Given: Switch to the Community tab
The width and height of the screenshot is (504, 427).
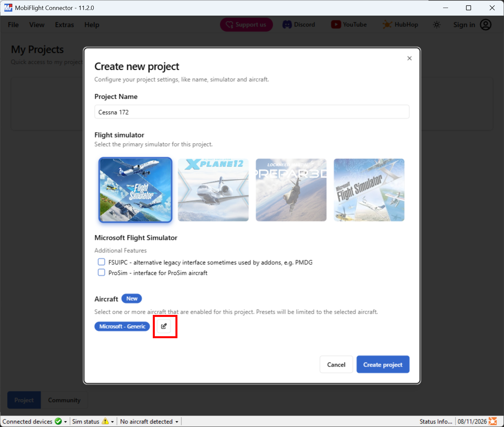Looking at the screenshot, I should [64, 400].
